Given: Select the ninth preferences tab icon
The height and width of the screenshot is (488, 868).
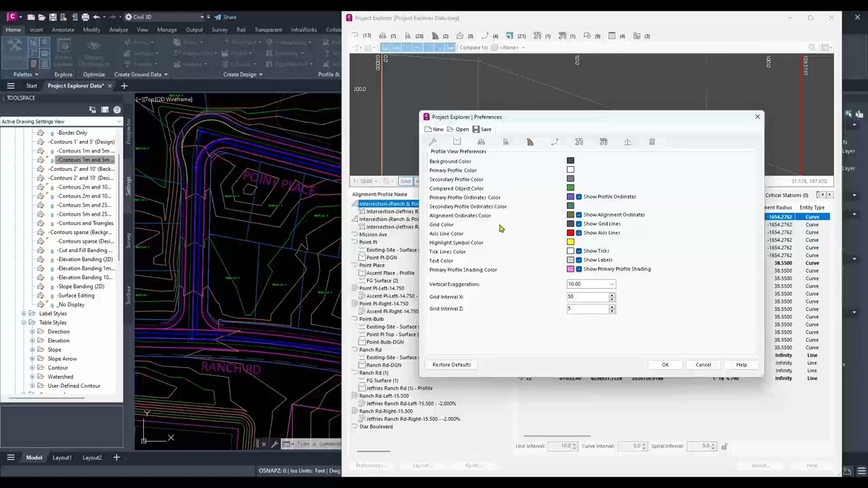Looking at the screenshot, I should click(x=628, y=142).
